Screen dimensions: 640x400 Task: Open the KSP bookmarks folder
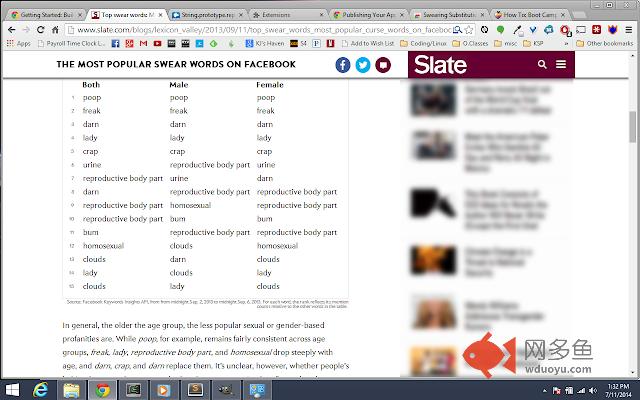coord(533,43)
